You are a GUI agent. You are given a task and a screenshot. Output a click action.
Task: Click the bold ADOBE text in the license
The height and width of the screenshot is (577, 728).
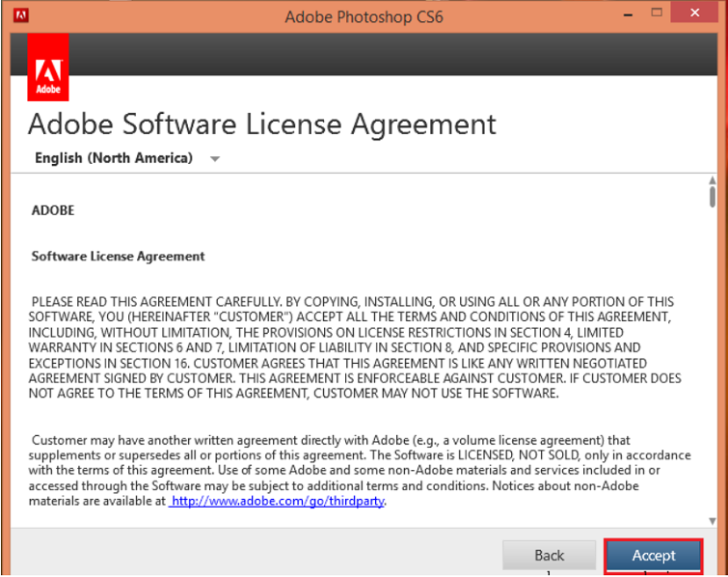click(x=53, y=210)
